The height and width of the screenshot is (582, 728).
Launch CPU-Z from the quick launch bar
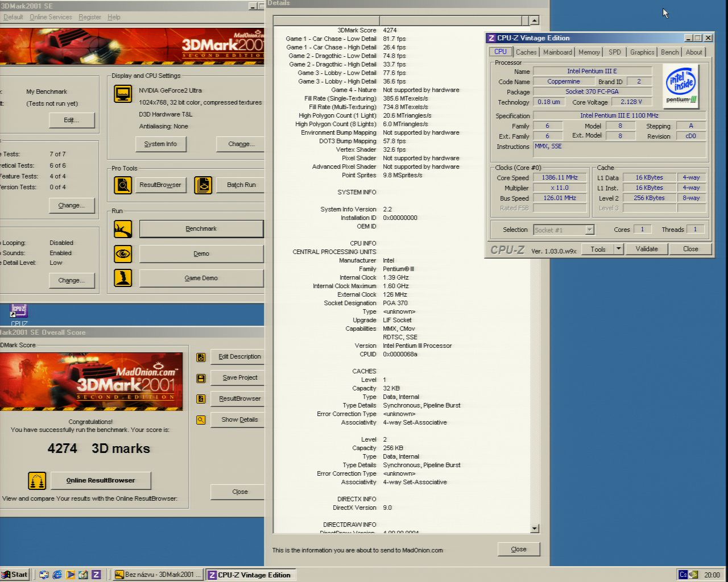(96, 575)
